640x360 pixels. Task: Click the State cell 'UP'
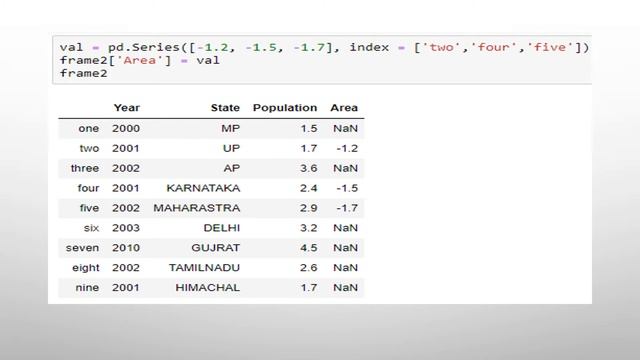[x=231, y=149]
